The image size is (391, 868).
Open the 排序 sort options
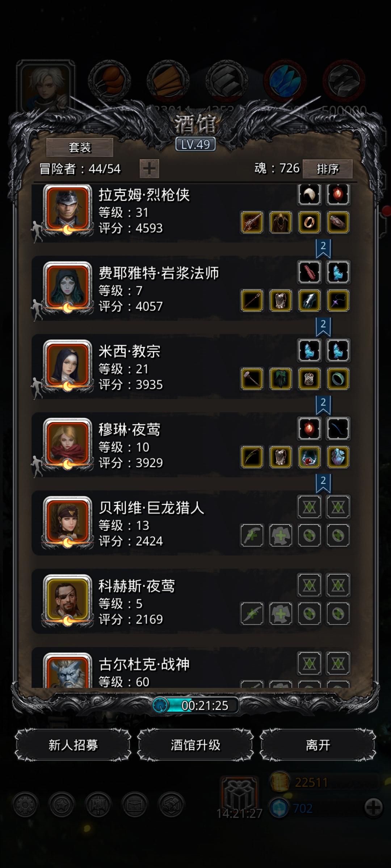[327, 169]
